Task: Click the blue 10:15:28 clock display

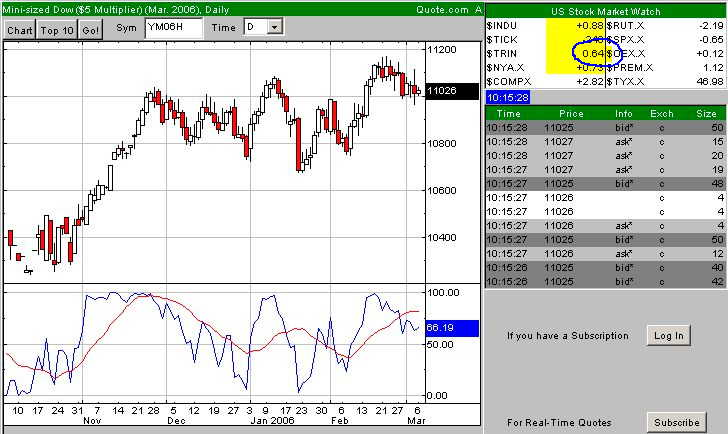Action: (508, 97)
